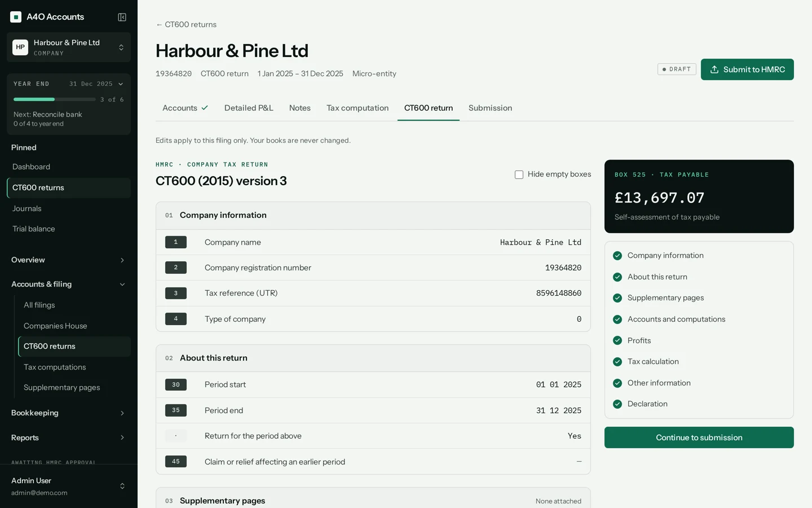
Task: Expand the Overview sidebar section
Action: [x=69, y=260]
